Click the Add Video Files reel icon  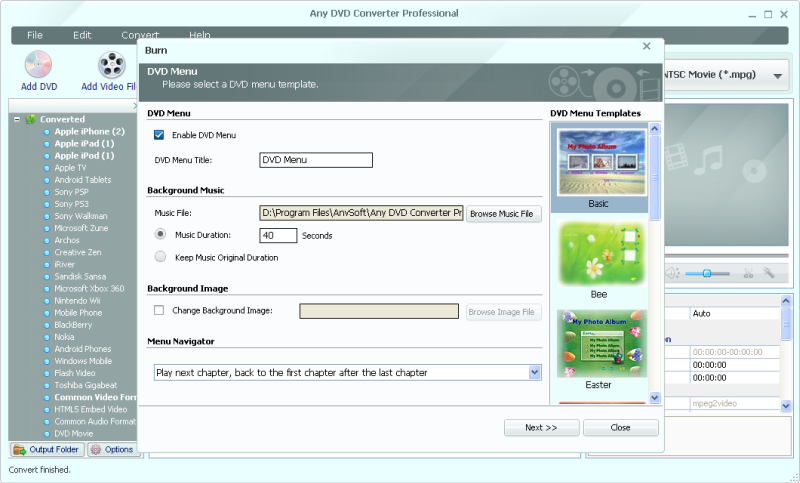[x=112, y=65]
